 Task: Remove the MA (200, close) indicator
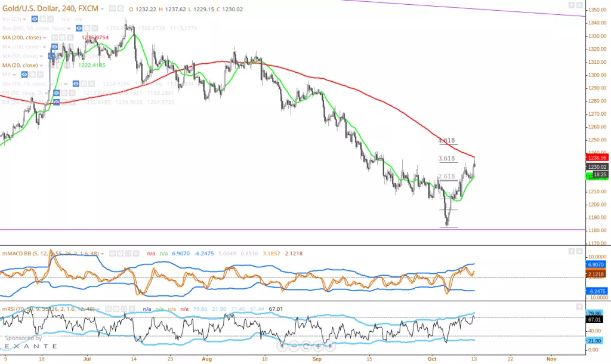pyautogui.click(x=70, y=37)
